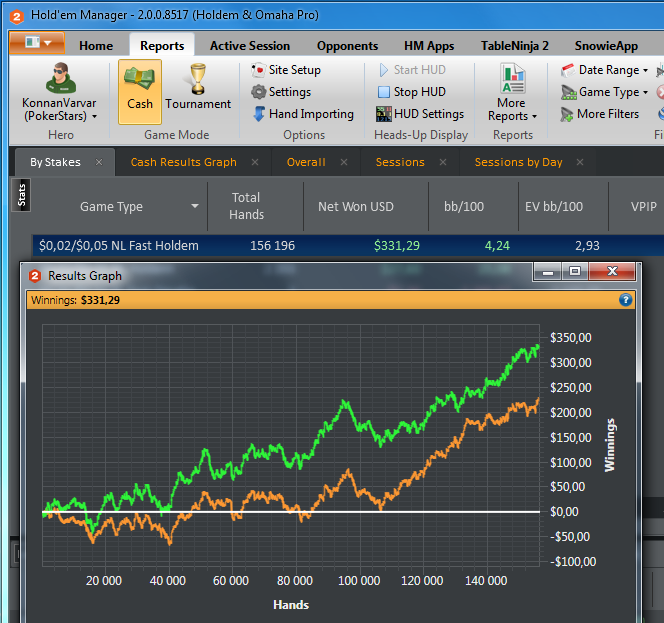Select the By Stakes report tab

(x=55, y=162)
